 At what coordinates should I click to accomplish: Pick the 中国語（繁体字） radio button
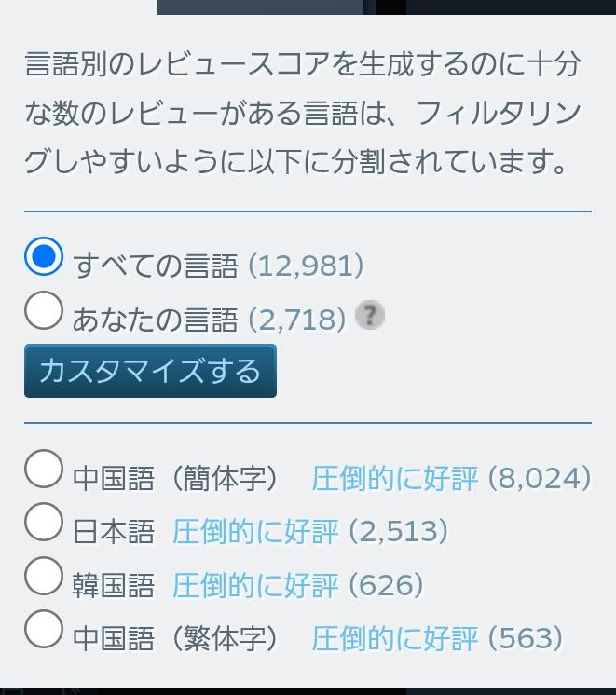click(x=44, y=630)
